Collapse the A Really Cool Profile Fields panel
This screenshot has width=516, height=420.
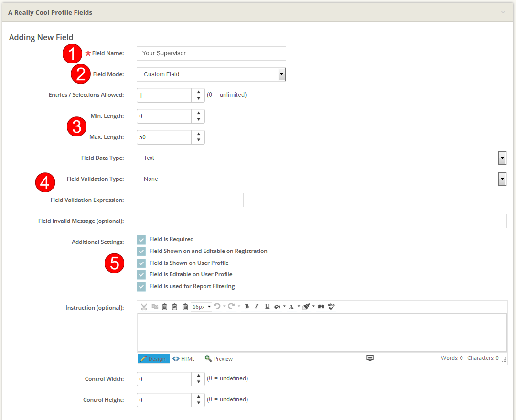(x=503, y=12)
